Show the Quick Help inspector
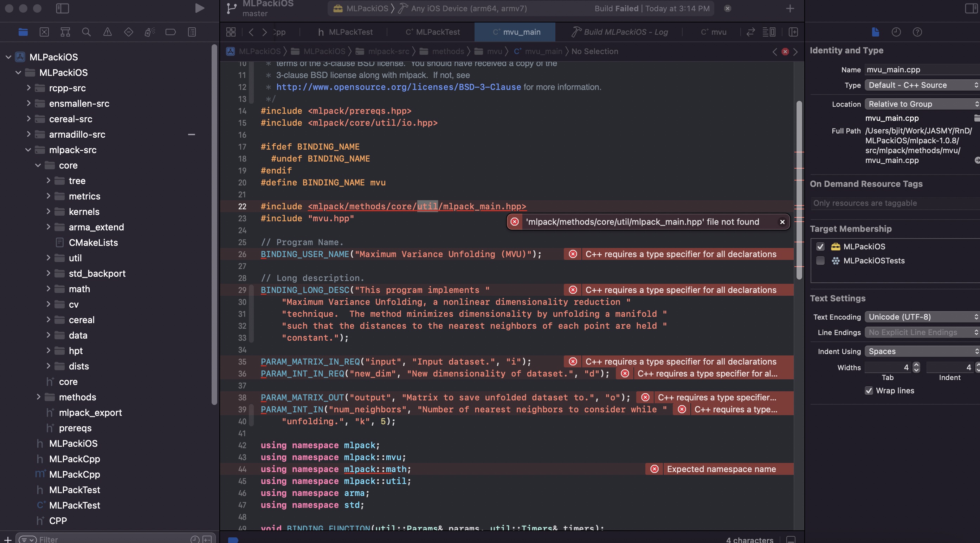980x543 pixels. [917, 32]
